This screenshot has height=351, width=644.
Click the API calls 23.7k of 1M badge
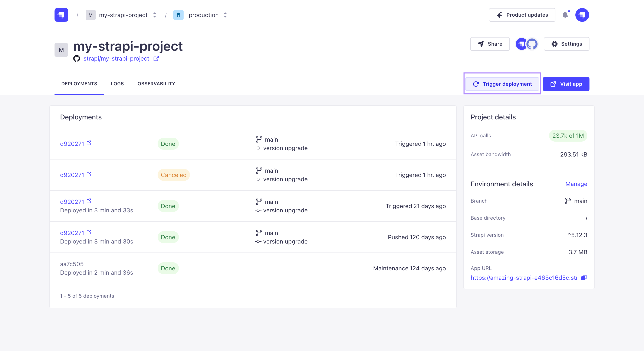[568, 136]
